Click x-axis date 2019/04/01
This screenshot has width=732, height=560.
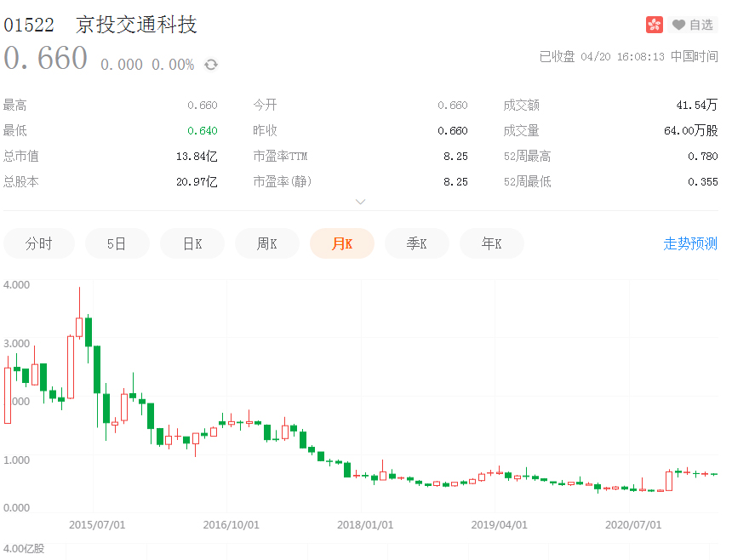[499, 525]
